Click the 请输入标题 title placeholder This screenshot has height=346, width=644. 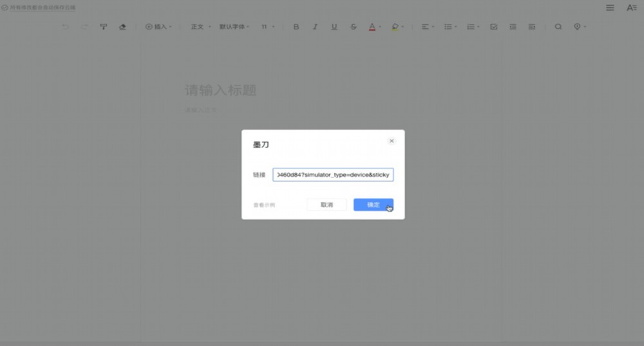point(220,90)
